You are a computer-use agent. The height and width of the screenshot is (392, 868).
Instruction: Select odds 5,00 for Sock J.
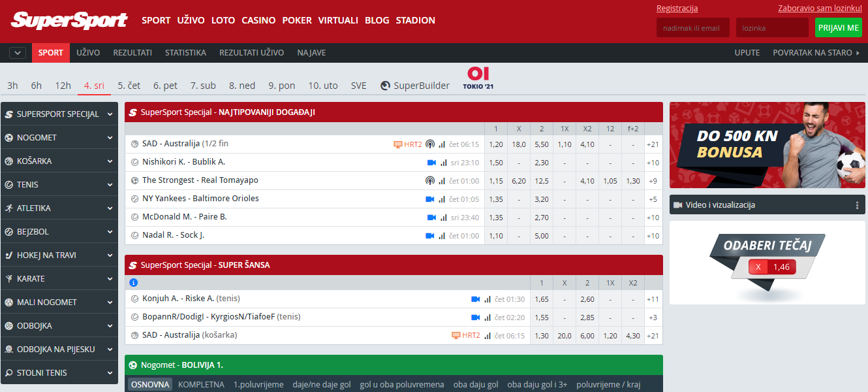coord(542,236)
